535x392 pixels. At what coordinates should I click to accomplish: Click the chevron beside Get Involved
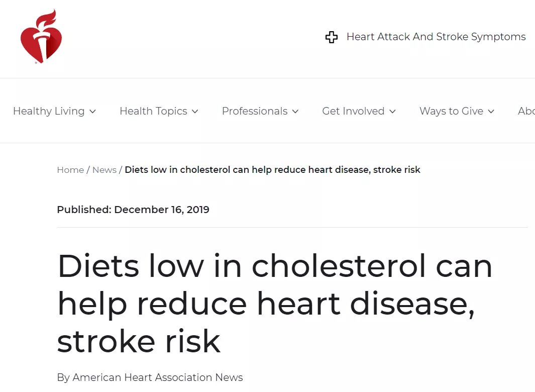[x=392, y=112]
